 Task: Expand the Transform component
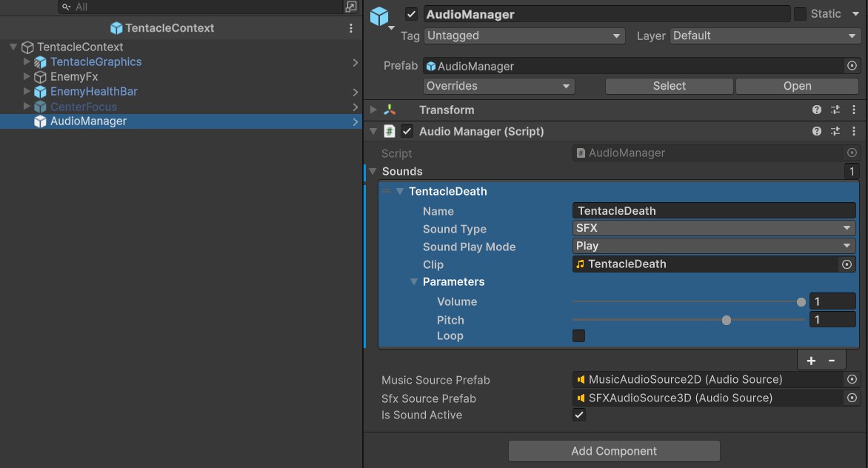click(x=374, y=110)
